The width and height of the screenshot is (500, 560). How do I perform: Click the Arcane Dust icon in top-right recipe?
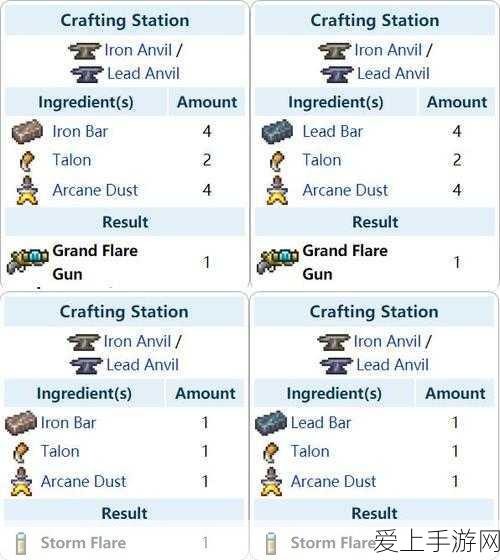tap(277, 191)
